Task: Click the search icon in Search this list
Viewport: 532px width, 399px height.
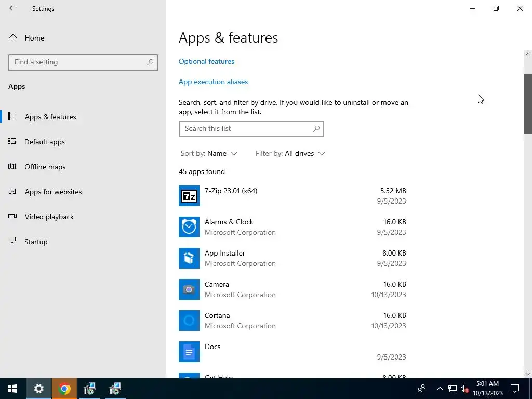Action: coord(316,129)
